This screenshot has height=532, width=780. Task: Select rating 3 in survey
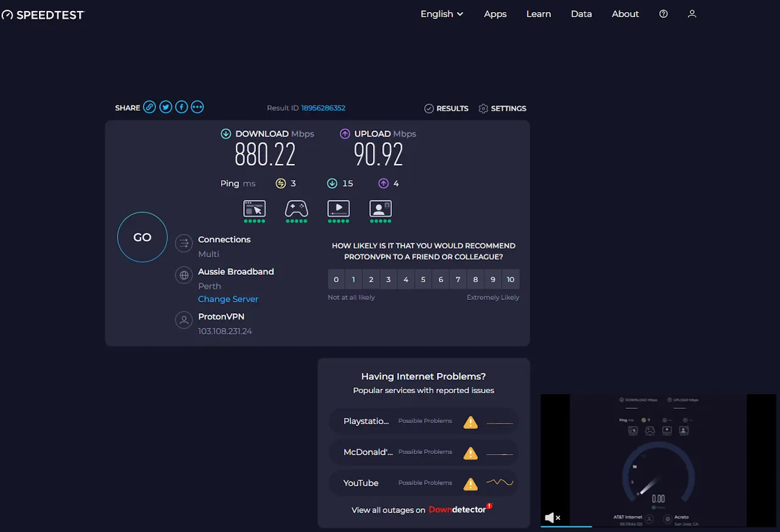tap(388, 280)
